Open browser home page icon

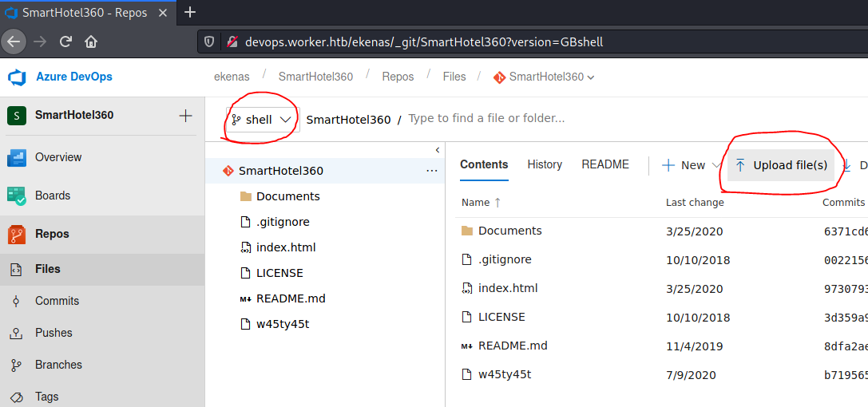click(91, 41)
